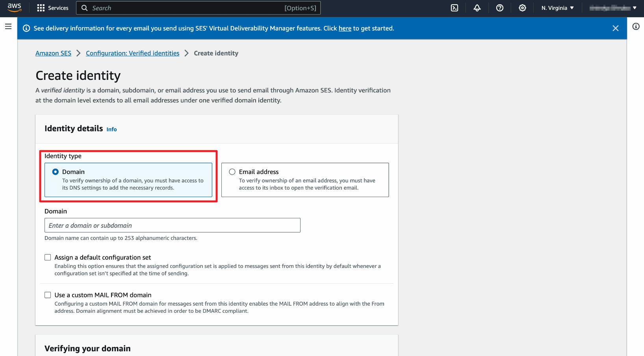Click the AWS logo home icon
The width and height of the screenshot is (644, 356).
[14, 7]
